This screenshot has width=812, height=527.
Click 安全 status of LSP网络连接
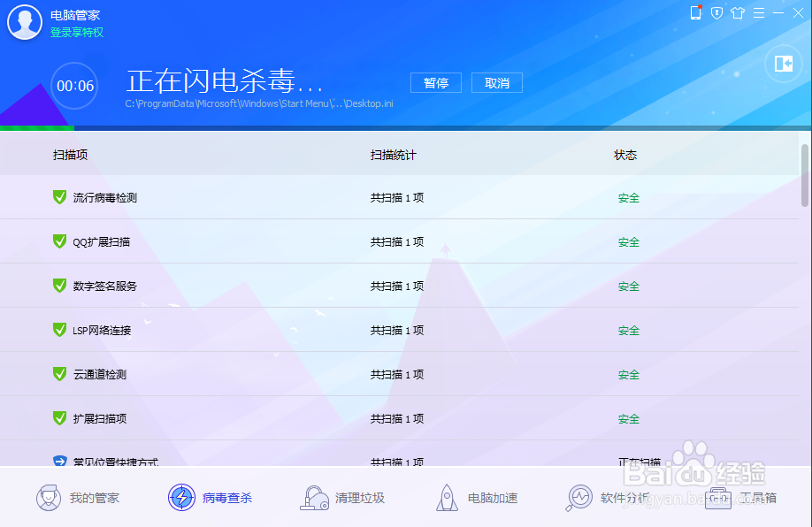(x=629, y=331)
